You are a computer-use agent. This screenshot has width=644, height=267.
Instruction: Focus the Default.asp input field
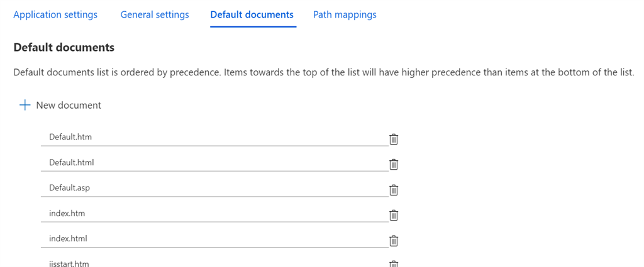pos(214,188)
